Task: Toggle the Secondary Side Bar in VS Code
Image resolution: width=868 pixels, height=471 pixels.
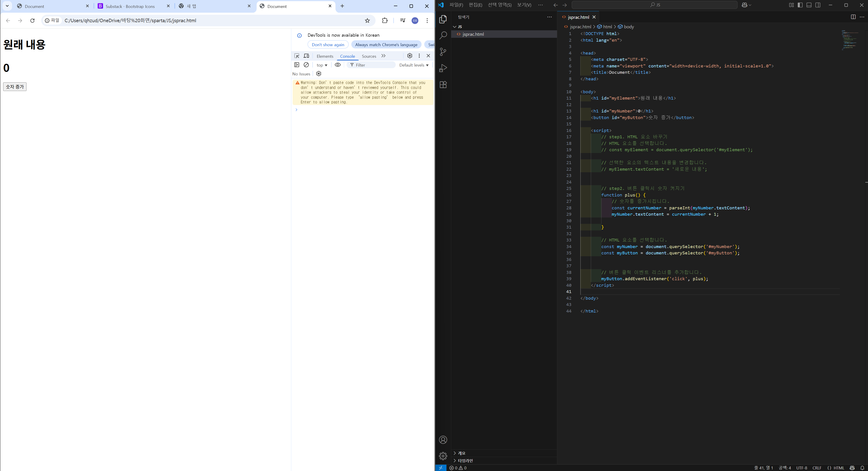Action: 818,5
